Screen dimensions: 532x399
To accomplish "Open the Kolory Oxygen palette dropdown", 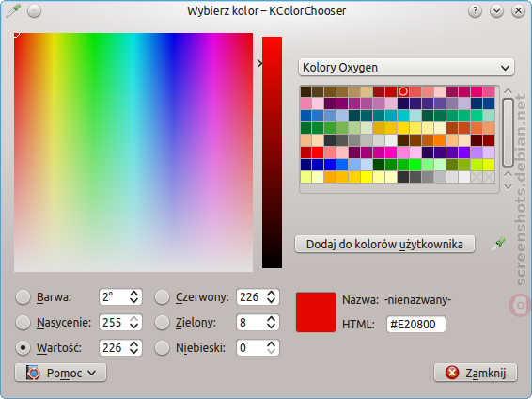I will 406,67.
